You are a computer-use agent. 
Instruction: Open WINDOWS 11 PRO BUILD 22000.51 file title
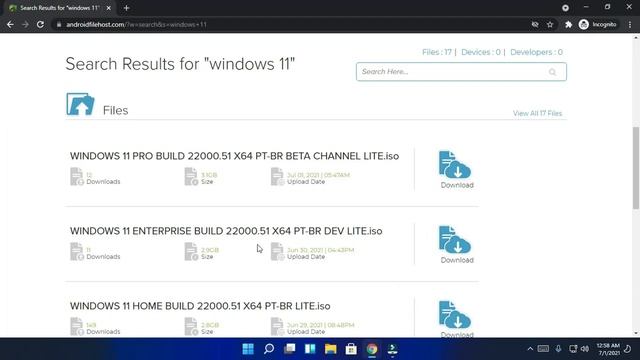[234, 156]
